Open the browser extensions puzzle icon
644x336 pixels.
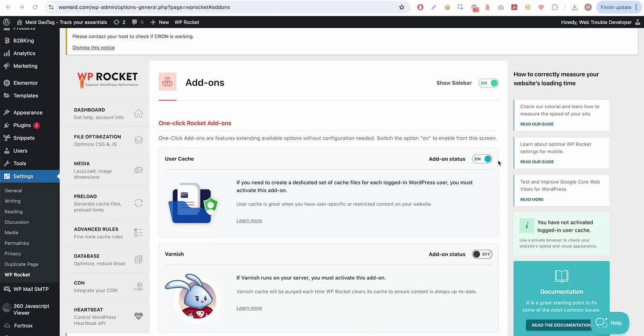[x=554, y=7]
